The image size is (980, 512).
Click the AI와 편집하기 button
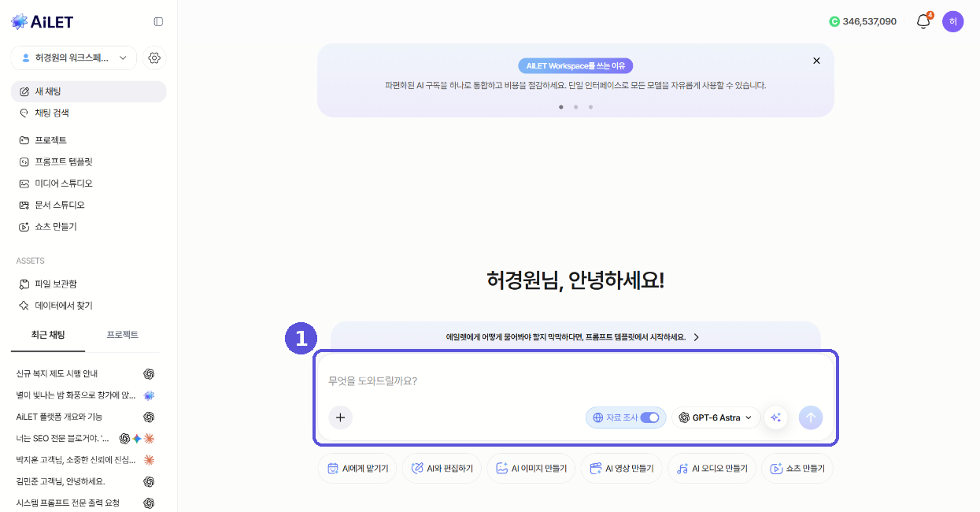[x=442, y=468]
